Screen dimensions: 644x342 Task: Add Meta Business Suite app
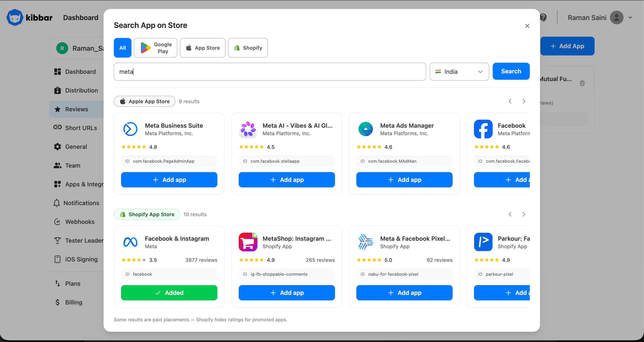169,180
